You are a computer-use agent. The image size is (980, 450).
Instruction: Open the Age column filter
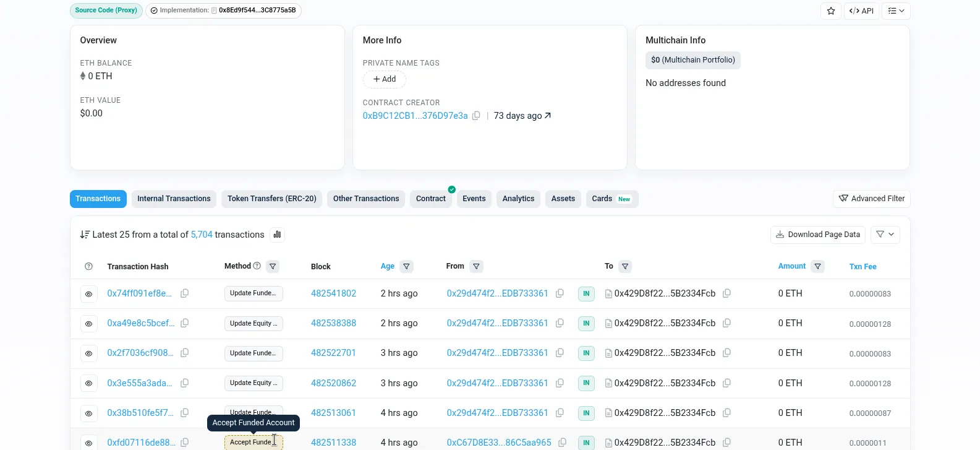406,267
